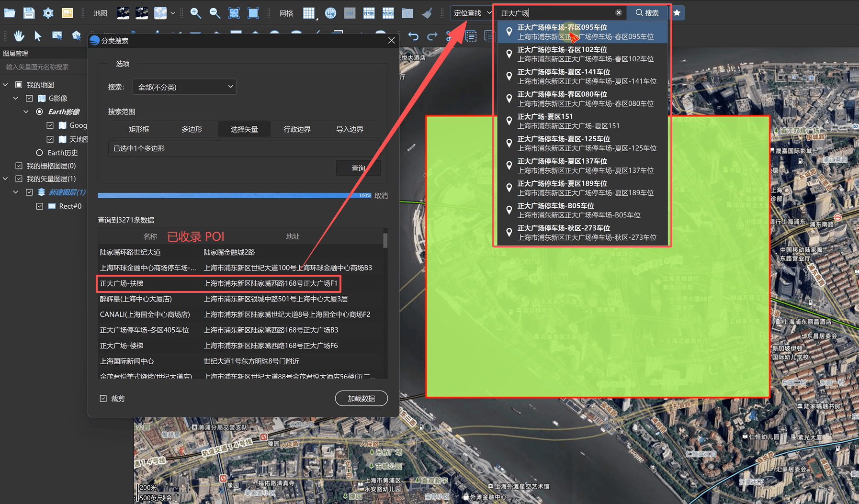Click the broom clear icon

coord(427,13)
